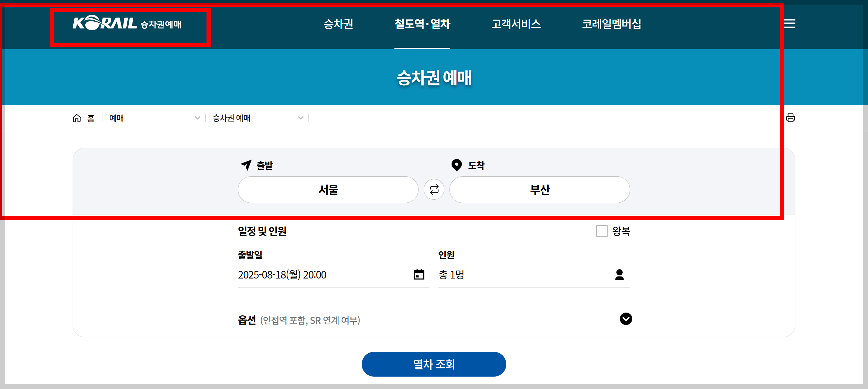Screen dimensions: 868x389
Task: Expand the 예매 breadcrumb dropdown
Action: tap(197, 118)
